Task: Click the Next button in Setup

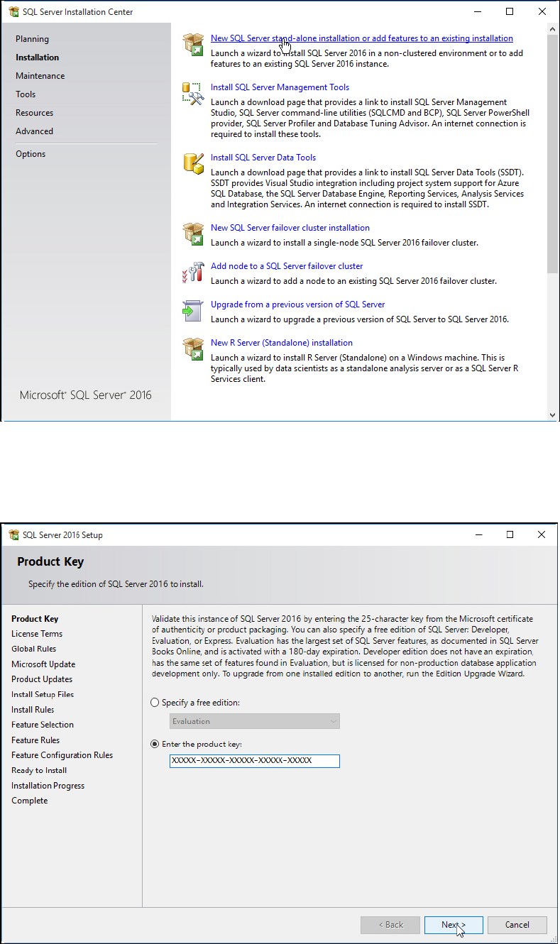Action: pyautogui.click(x=454, y=925)
